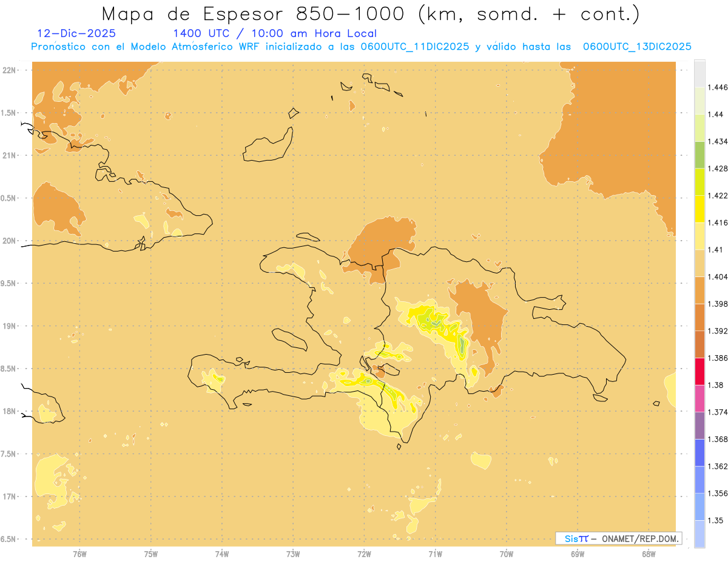The image size is (728, 562).
Task: Click the '74W' longitude label
Action: [222, 554]
